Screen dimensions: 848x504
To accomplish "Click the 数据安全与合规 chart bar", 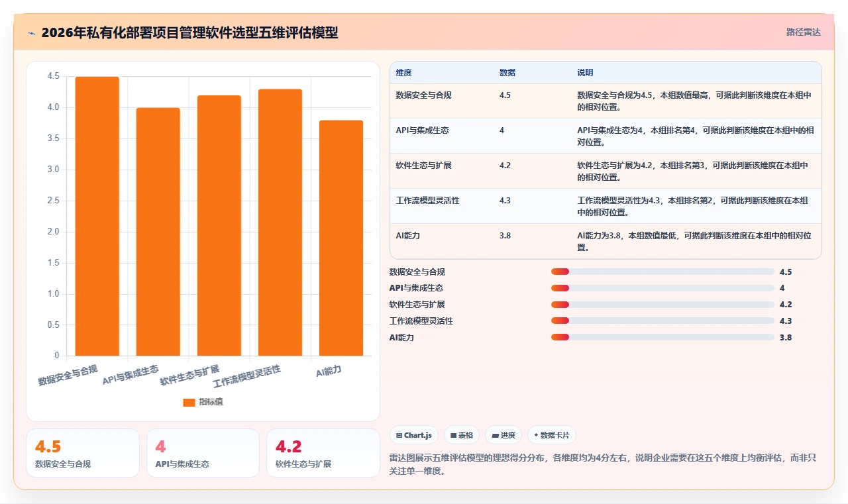I will tap(97, 217).
